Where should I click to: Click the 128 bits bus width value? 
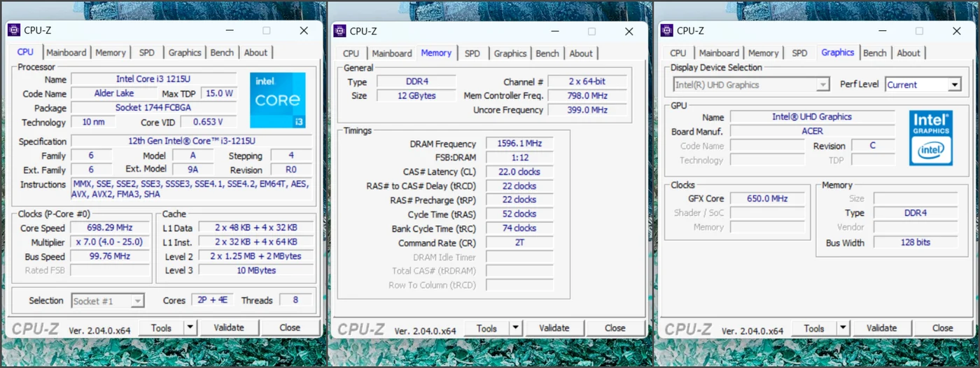coord(916,242)
